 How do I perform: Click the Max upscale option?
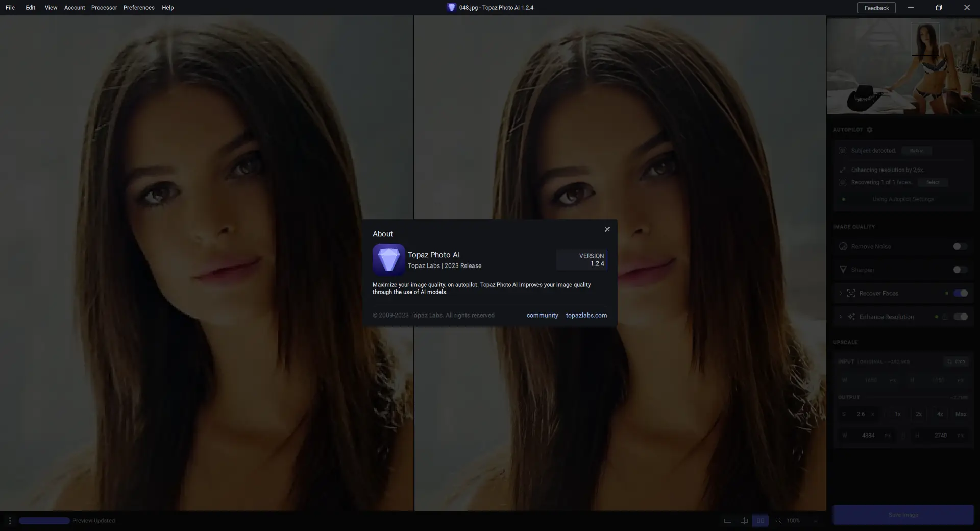(961, 414)
